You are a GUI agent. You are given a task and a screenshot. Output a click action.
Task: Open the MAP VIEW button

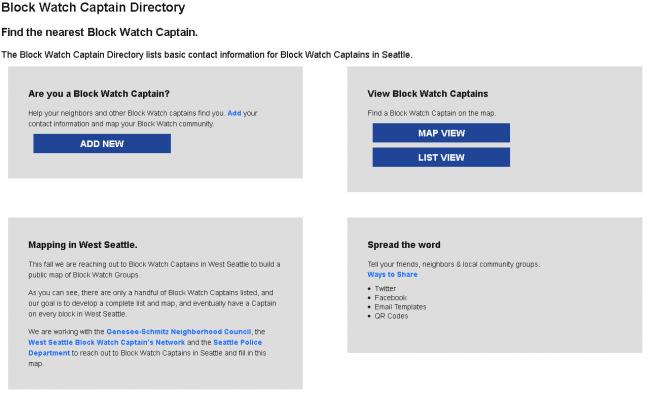441,133
